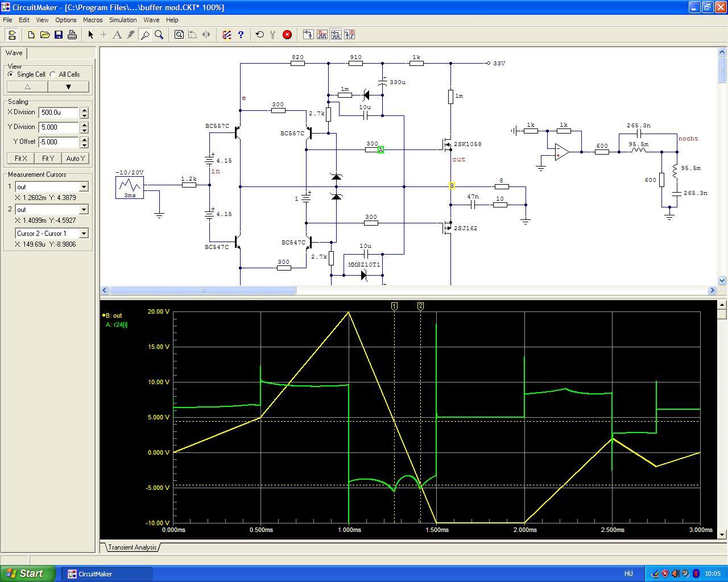Click the Reset simulation circular arrow icon

(x=260, y=35)
